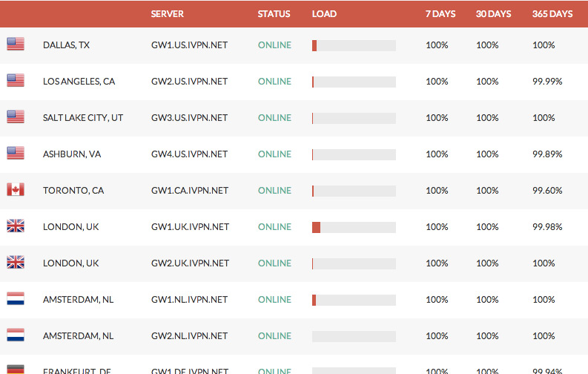Select the UK flag in the GW1.UK.IVPN.NET row
This screenshot has width=588, height=374.
[x=16, y=226]
